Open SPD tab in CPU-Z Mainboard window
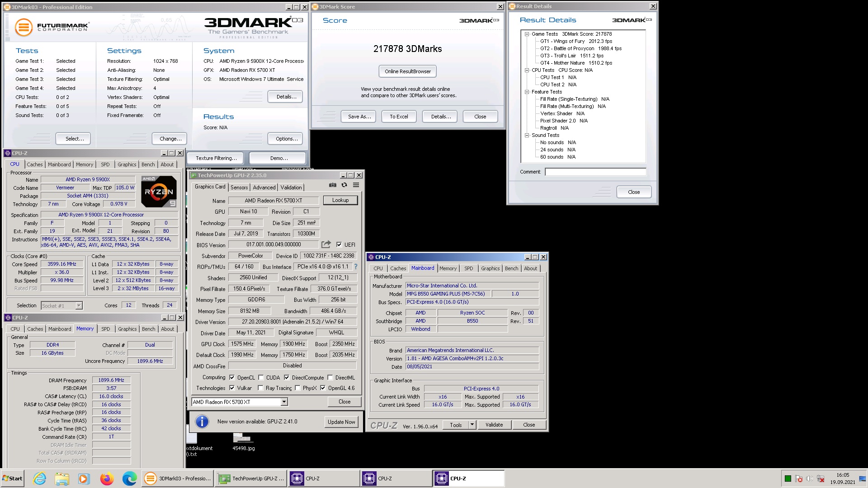This screenshot has width=868, height=488. pyautogui.click(x=469, y=268)
